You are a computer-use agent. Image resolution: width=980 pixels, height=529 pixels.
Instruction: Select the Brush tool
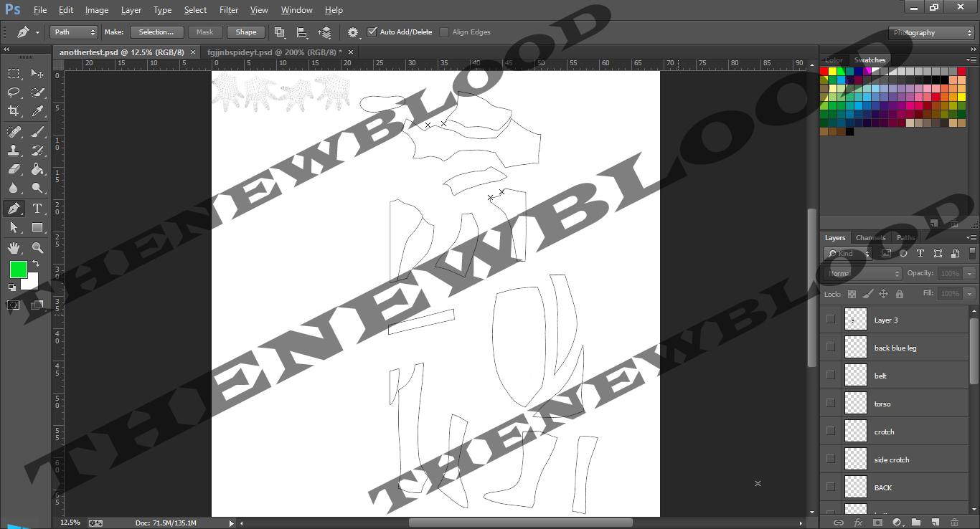(37, 131)
